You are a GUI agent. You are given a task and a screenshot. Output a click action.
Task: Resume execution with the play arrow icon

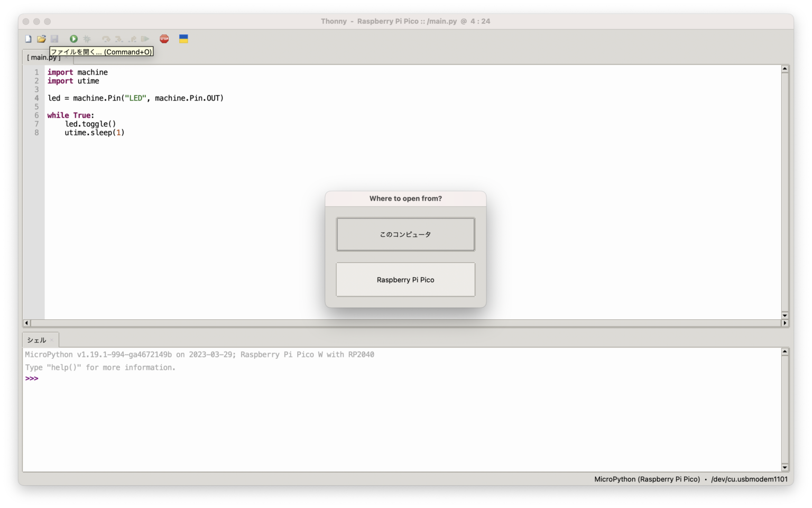click(145, 38)
